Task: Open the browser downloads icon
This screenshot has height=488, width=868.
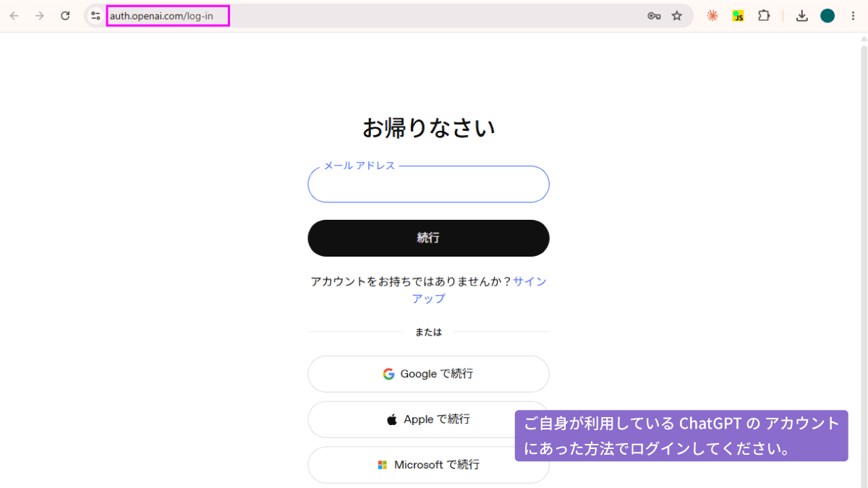Action: coord(801,16)
